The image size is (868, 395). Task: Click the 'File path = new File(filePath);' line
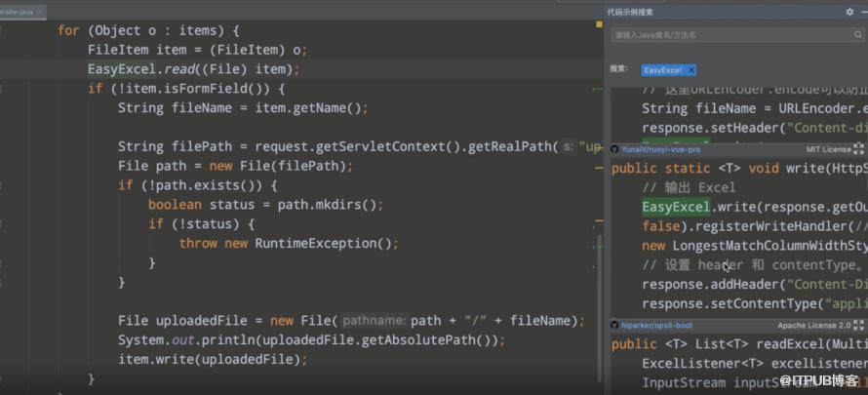tap(235, 166)
